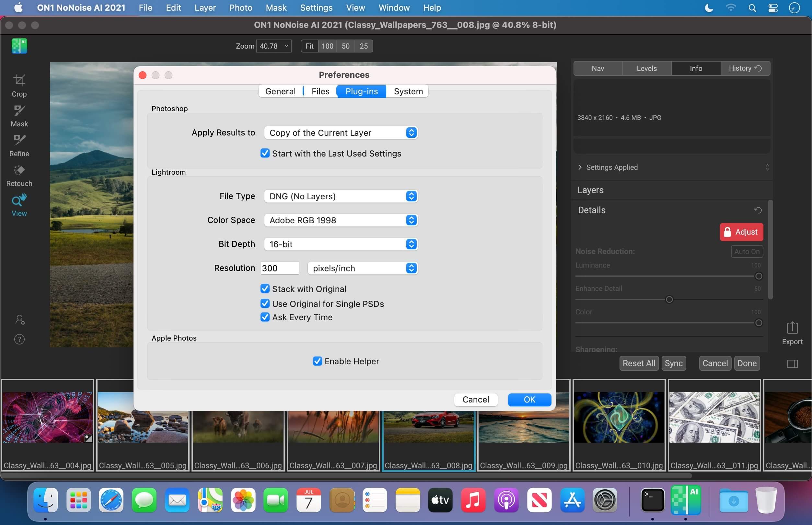Open the Levels panel tab

pos(646,68)
